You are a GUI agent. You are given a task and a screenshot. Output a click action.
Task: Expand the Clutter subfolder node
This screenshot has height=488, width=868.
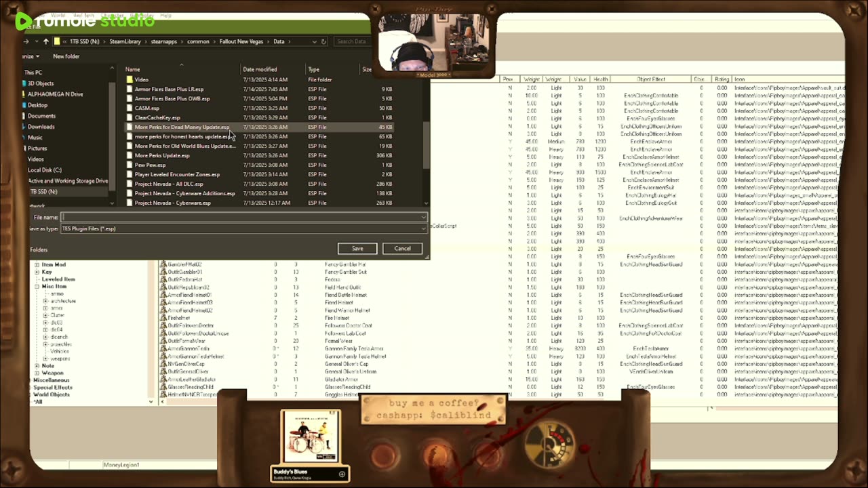45,315
